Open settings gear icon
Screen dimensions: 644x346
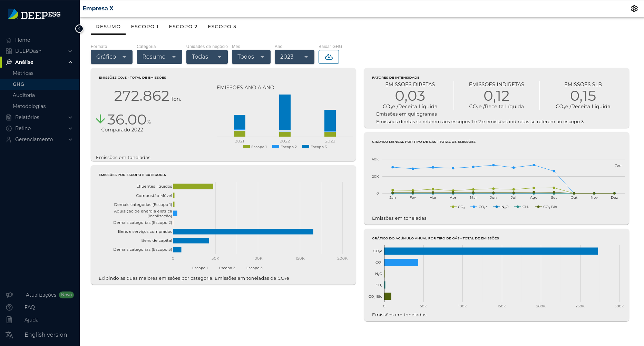coord(634,9)
